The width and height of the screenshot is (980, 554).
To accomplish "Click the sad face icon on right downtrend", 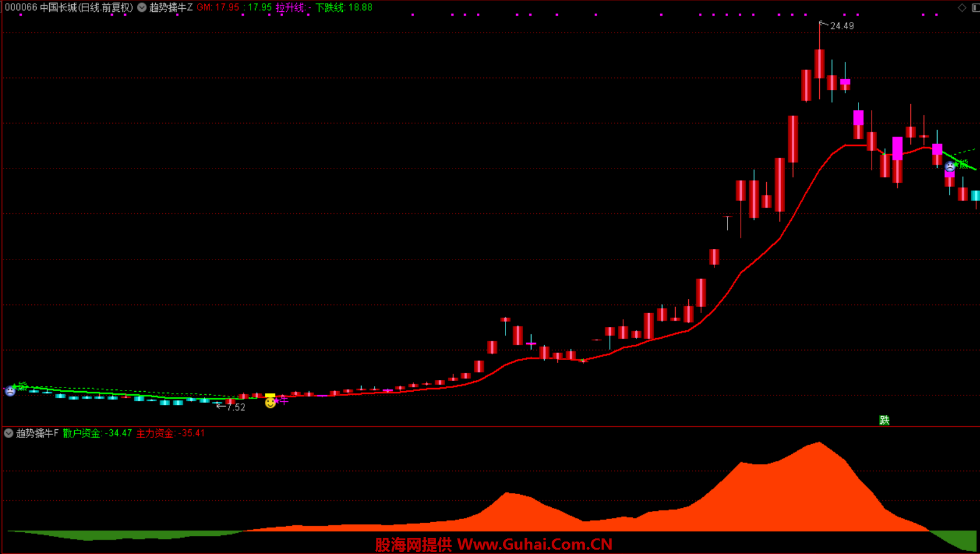I will tap(950, 167).
